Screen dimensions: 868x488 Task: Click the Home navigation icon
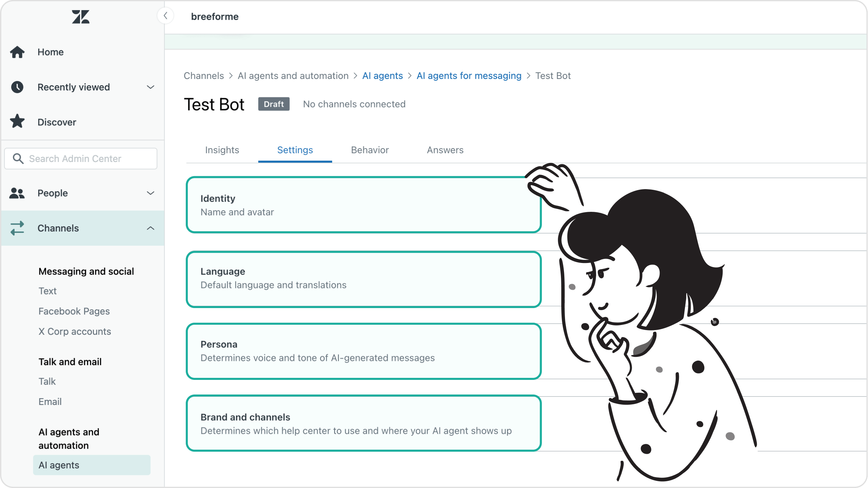pos(17,52)
